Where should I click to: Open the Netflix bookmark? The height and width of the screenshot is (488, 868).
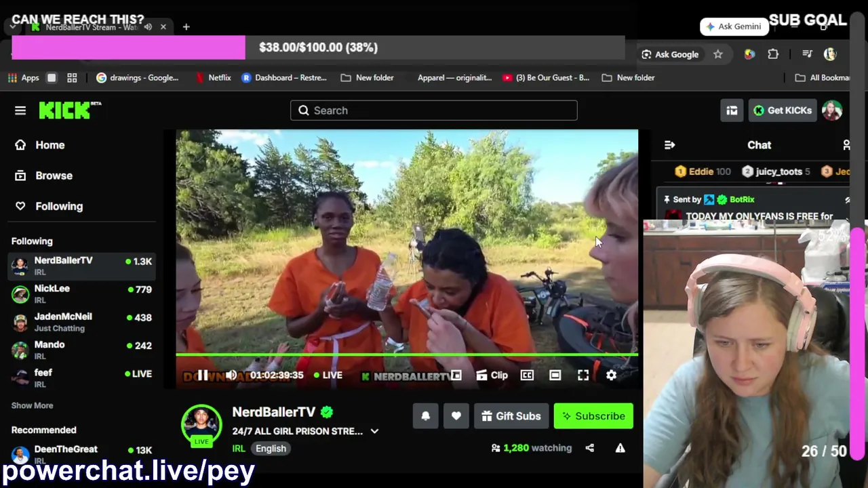(213, 78)
